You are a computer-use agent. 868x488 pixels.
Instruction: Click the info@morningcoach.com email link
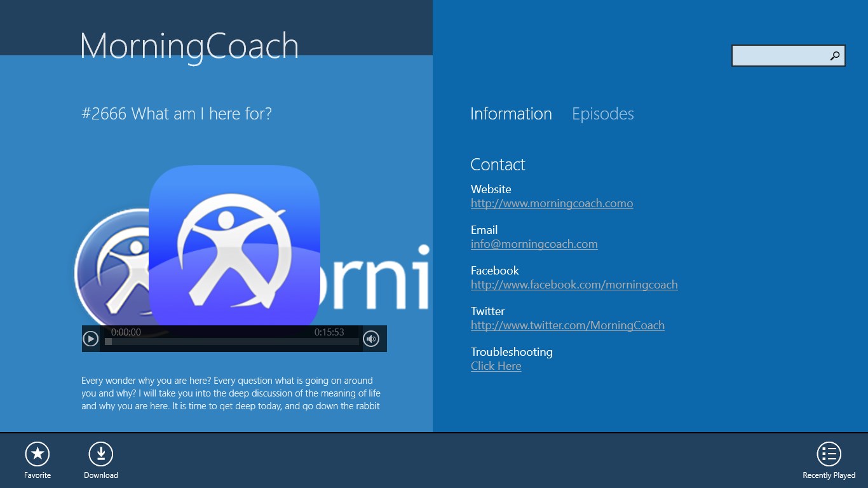coord(534,244)
